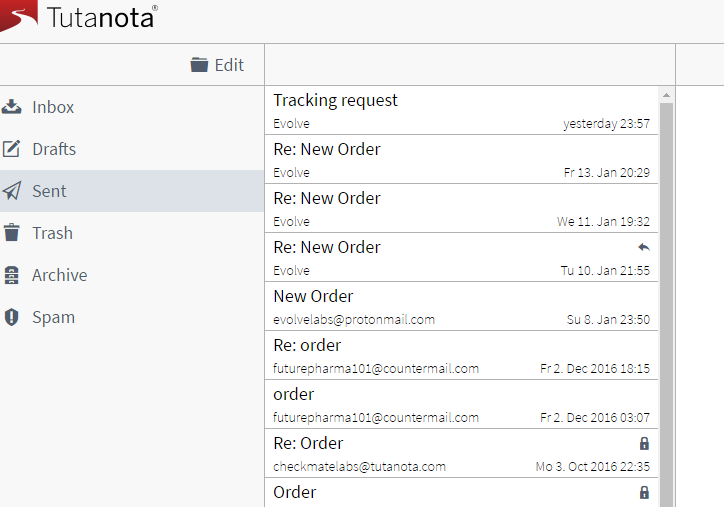Viewport: 724px width, 507px height.
Task: Click the Archive cabinet icon
Action: 12,275
